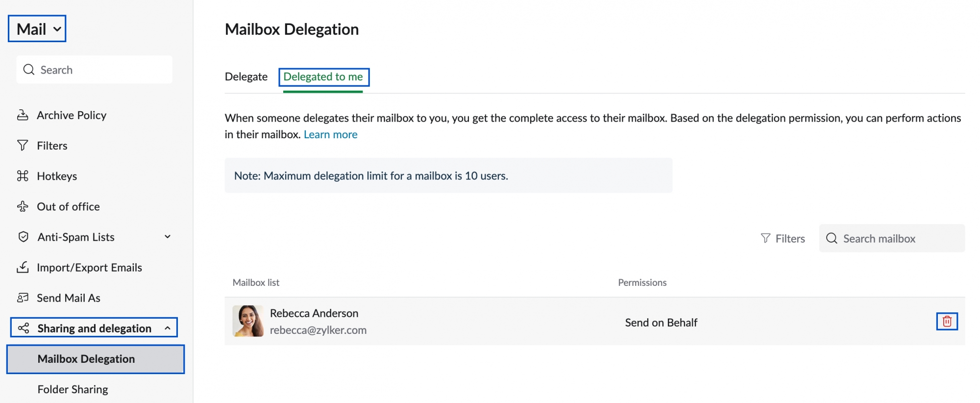This screenshot has width=980, height=403.
Task: Click the settings Search box in sidebar
Action: tap(94, 70)
